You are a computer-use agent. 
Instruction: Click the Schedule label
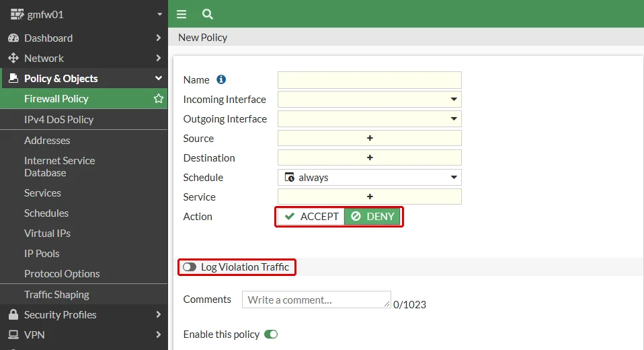[x=203, y=177]
